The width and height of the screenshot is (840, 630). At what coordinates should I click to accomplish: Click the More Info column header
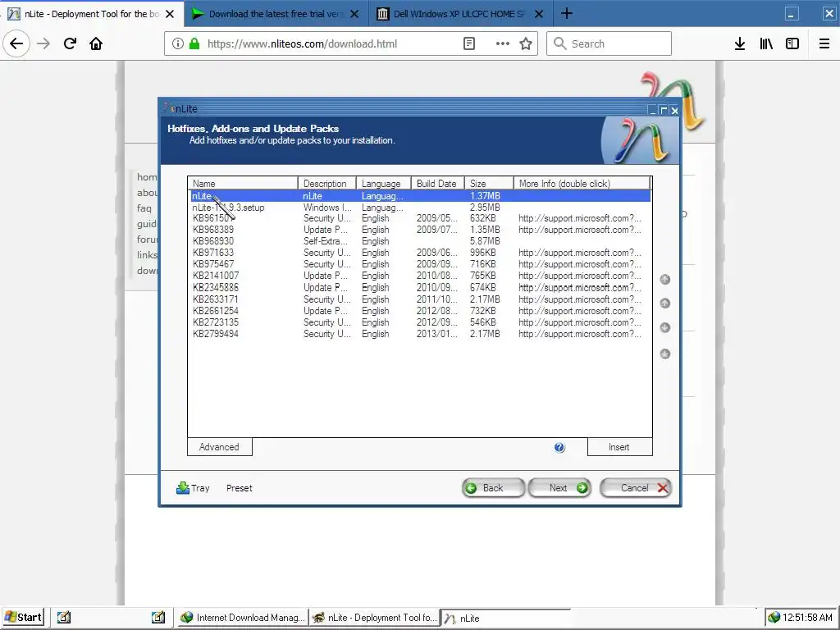pyautogui.click(x=582, y=183)
